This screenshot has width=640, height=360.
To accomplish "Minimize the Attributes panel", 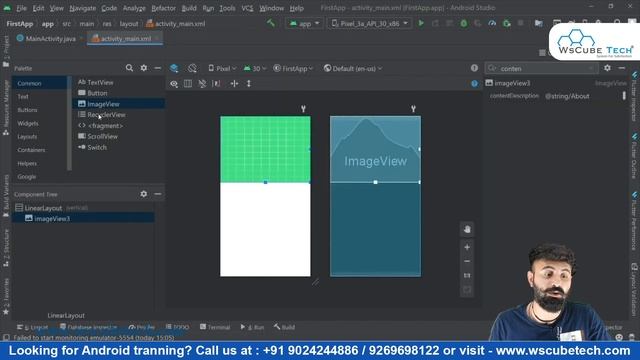I will coord(622,68).
